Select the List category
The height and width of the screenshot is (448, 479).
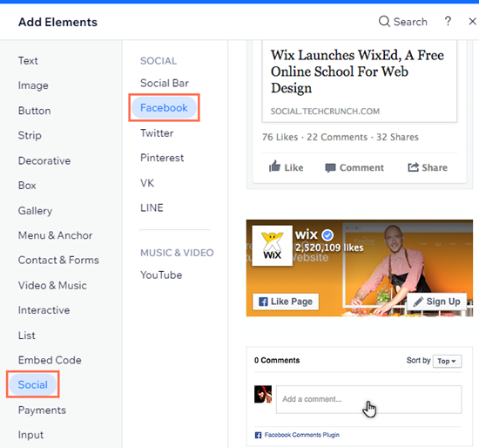[x=27, y=336]
